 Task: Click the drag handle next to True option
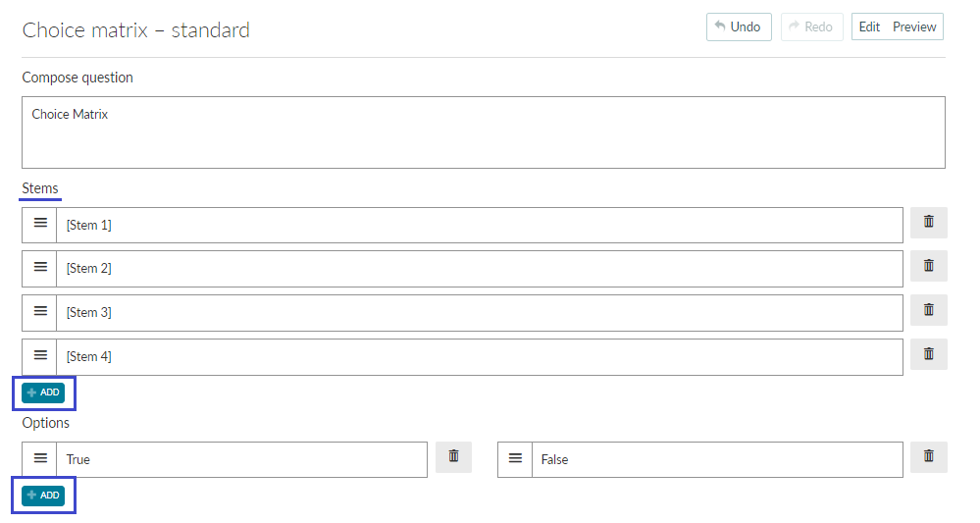coord(40,459)
